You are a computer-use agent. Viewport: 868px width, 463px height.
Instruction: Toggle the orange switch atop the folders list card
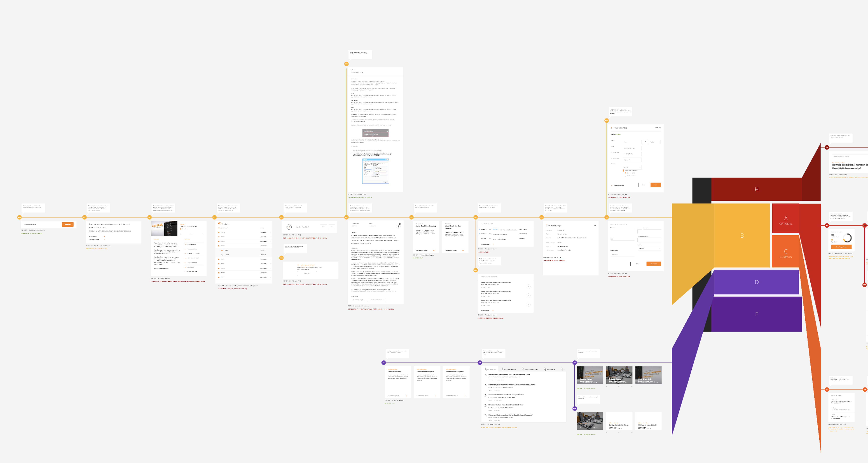(x=220, y=223)
